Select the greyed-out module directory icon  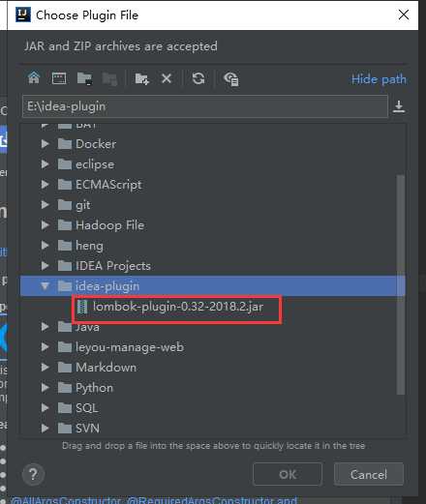(x=109, y=78)
